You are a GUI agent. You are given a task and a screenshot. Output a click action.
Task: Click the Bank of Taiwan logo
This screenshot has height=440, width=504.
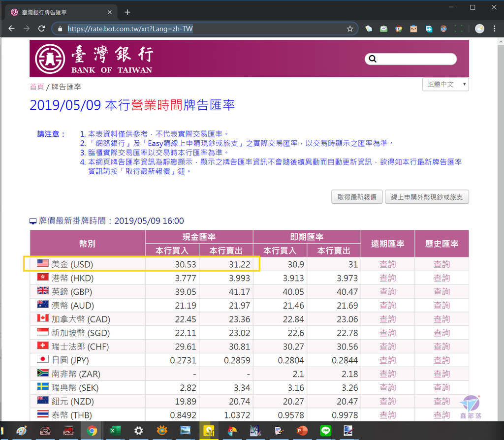click(94, 59)
